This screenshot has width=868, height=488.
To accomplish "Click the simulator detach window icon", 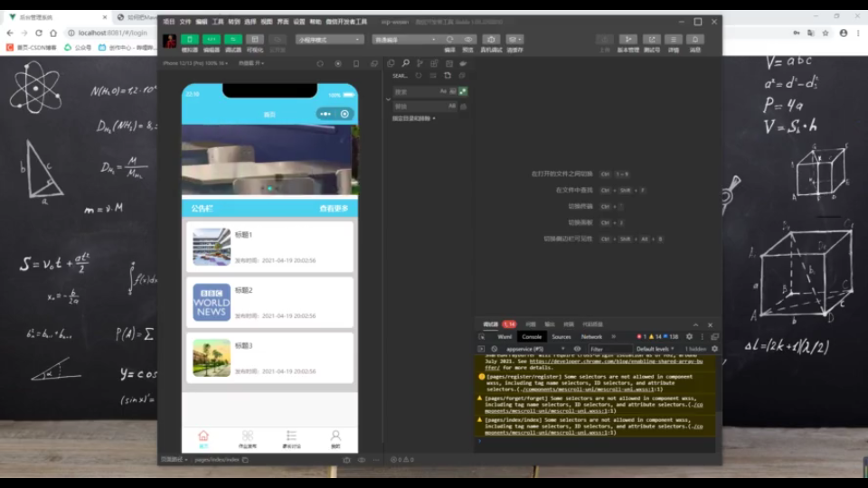I will coord(374,63).
